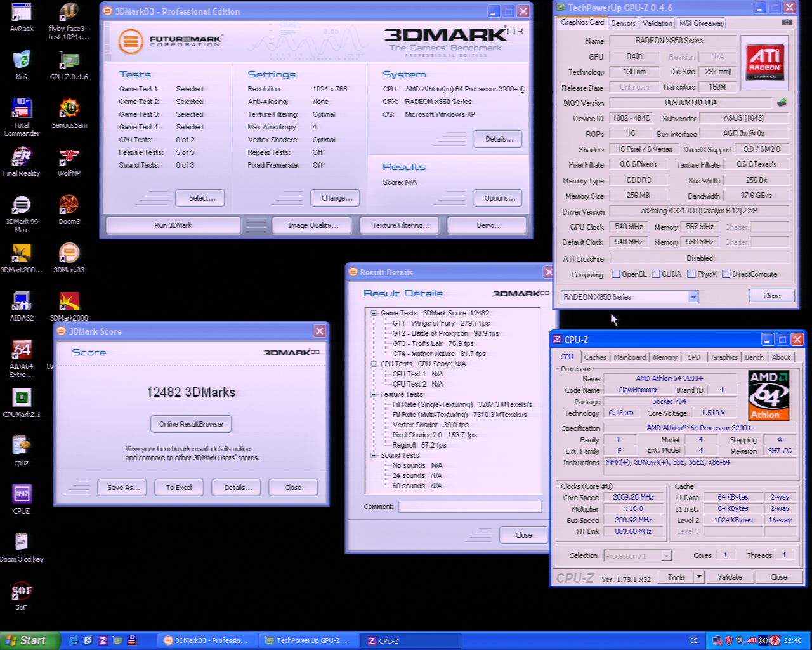This screenshot has width=812, height=650.
Task: Collapse the Game Tests tree node
Action: coord(374,313)
